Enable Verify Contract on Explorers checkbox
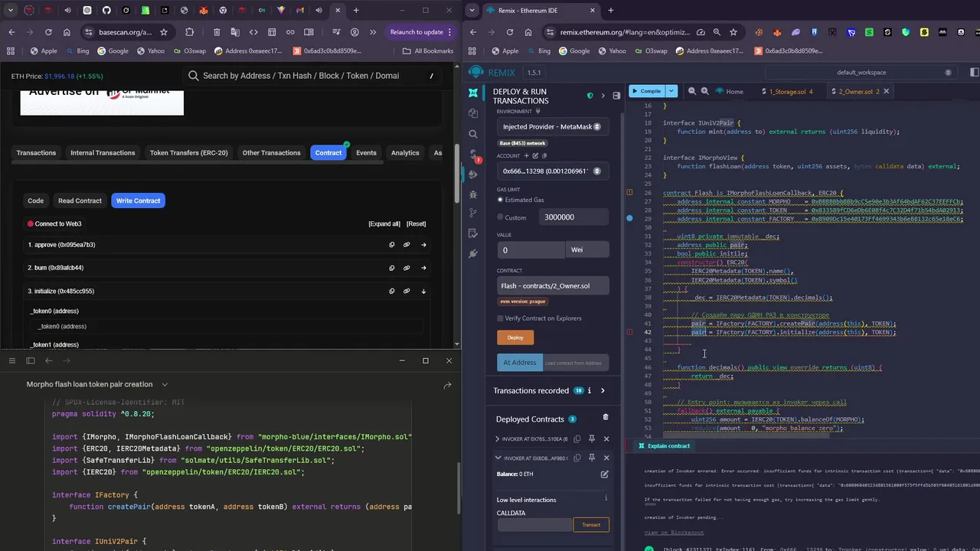 (500, 318)
